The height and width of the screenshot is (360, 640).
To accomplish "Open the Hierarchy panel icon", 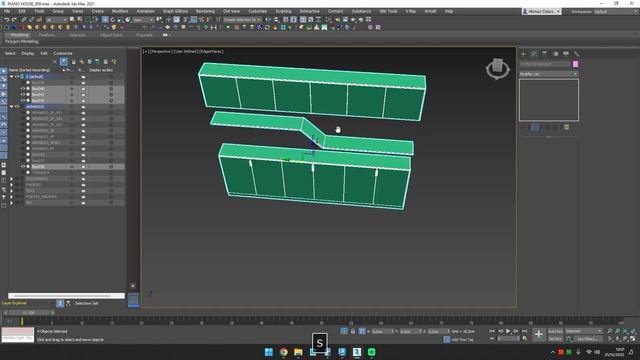I will [x=544, y=54].
